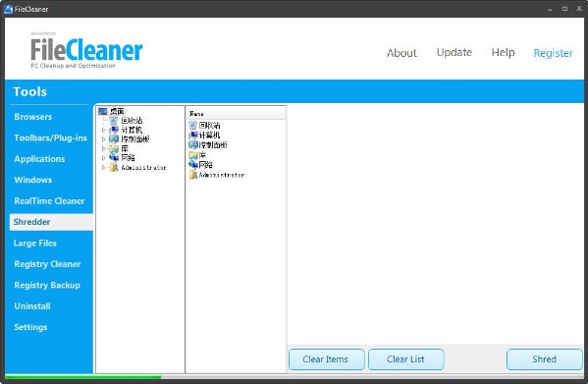Expand the Control Panel tree node
Screen dimensions: 588x384
[103, 139]
